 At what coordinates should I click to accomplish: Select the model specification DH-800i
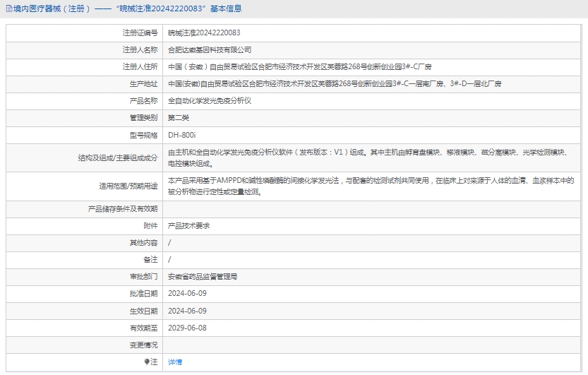pyautogui.click(x=182, y=134)
